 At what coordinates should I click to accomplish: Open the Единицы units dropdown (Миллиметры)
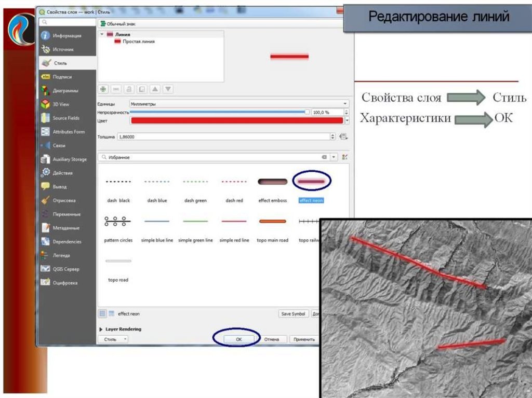tap(239, 104)
